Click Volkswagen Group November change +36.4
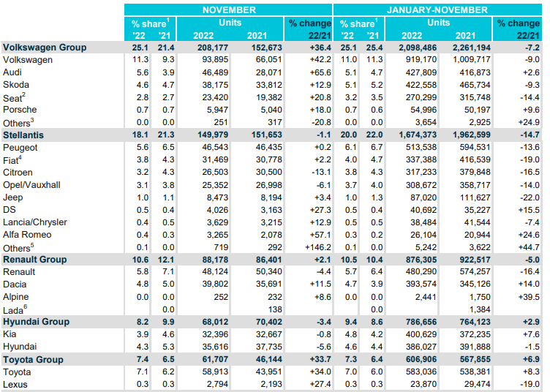Viewport: 550px width, 392px height. (x=320, y=48)
